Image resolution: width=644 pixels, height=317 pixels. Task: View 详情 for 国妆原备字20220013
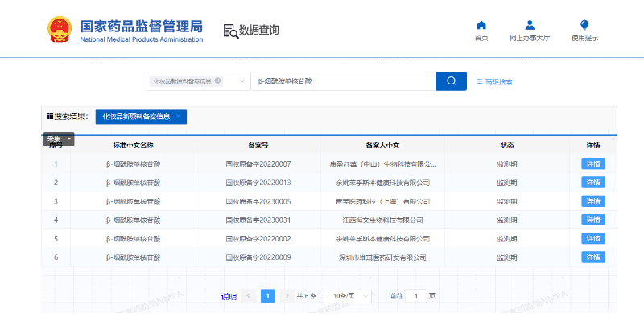593,183
